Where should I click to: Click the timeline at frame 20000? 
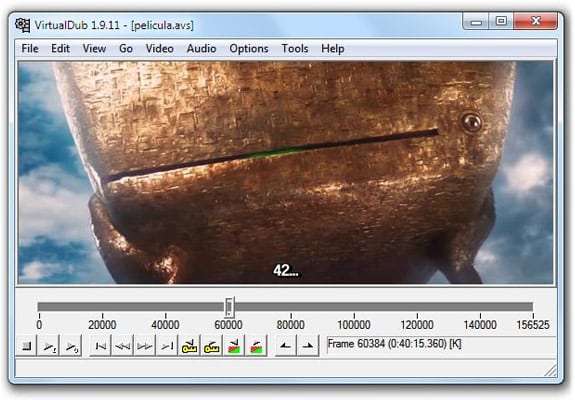(x=102, y=307)
